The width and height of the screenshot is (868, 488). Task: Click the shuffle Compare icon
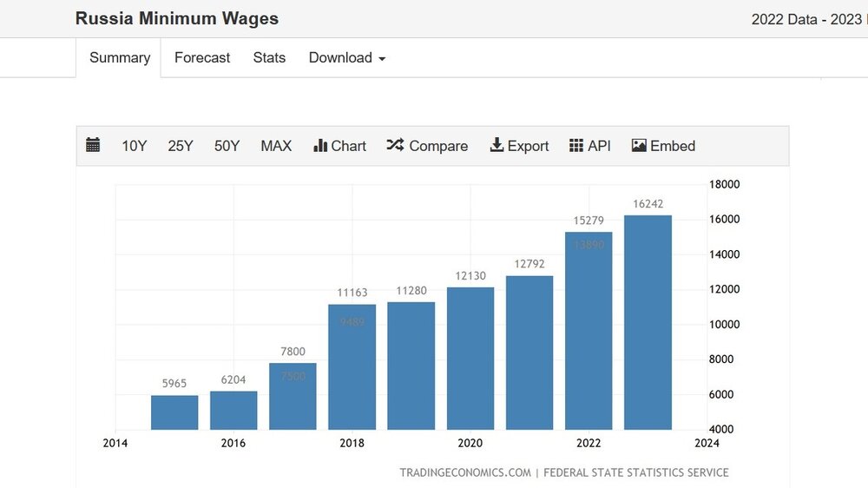(x=395, y=146)
